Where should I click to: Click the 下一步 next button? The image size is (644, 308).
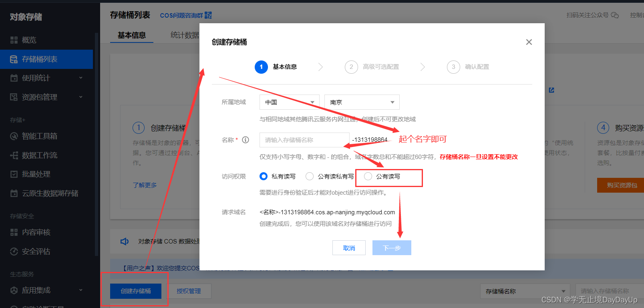pyautogui.click(x=392, y=248)
